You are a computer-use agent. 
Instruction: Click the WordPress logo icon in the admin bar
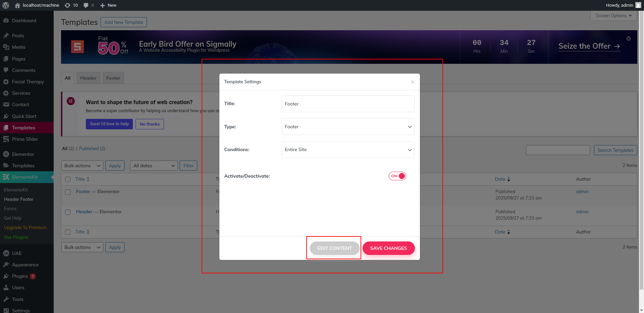click(6, 5)
